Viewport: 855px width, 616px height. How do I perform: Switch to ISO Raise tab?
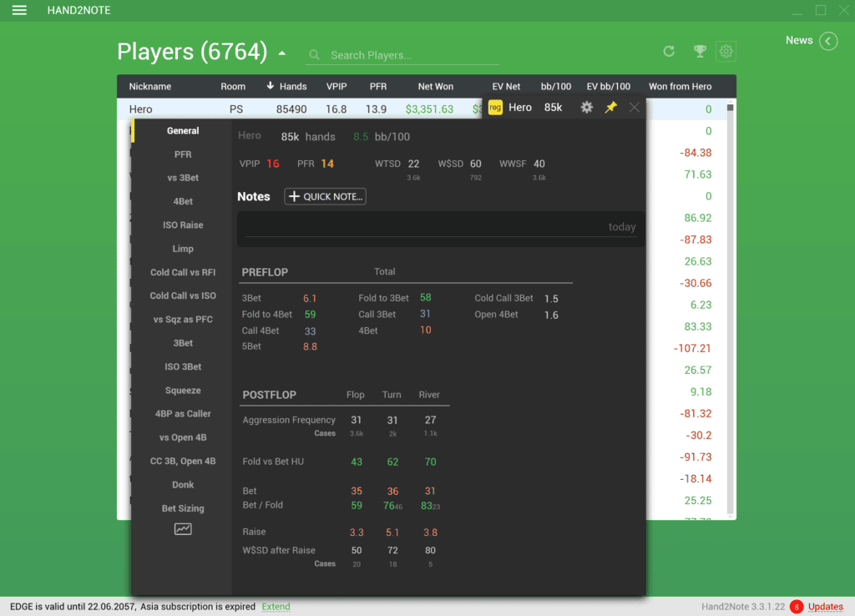pyautogui.click(x=183, y=225)
